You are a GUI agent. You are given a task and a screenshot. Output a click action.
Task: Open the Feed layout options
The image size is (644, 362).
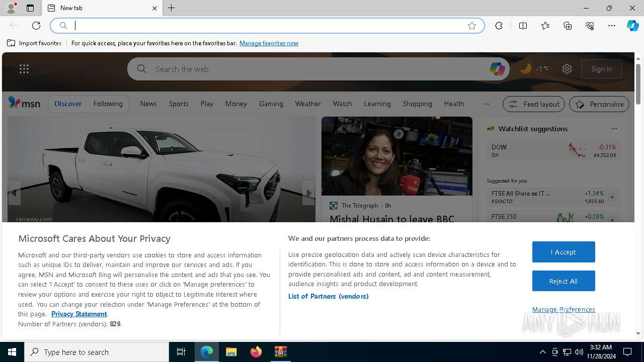click(x=534, y=104)
